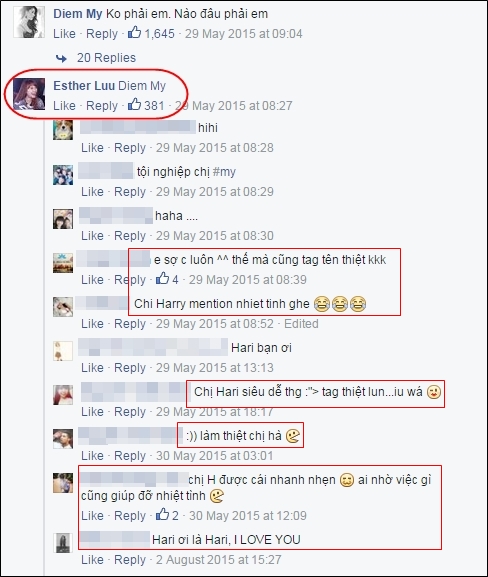Open the Diem My profile name link
488x577 pixels.
(x=78, y=14)
